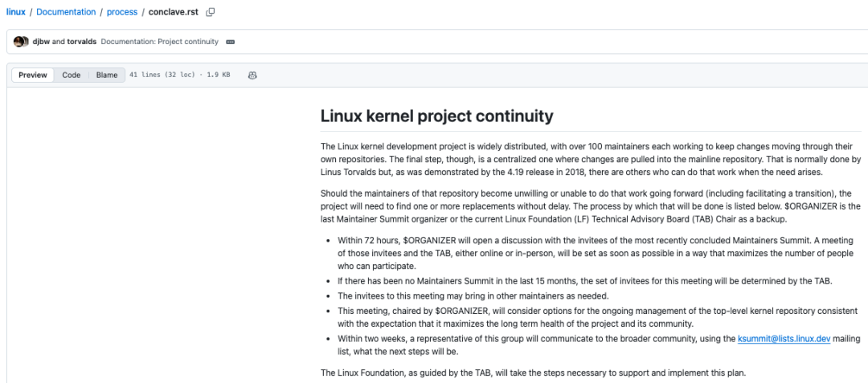
Task: Go to the Documentation folder breadcrumb
Action: [x=66, y=12]
